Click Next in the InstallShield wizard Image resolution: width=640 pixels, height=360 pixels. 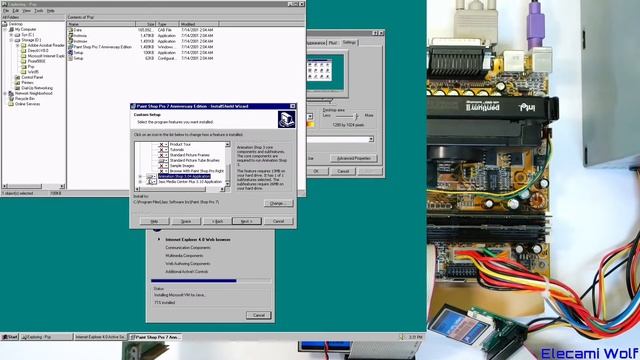247,221
